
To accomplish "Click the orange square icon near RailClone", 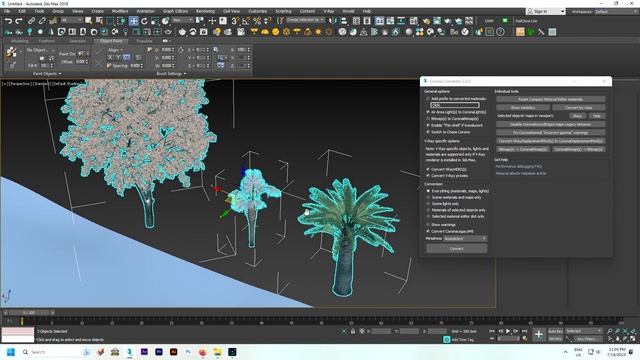I will [520, 32].
